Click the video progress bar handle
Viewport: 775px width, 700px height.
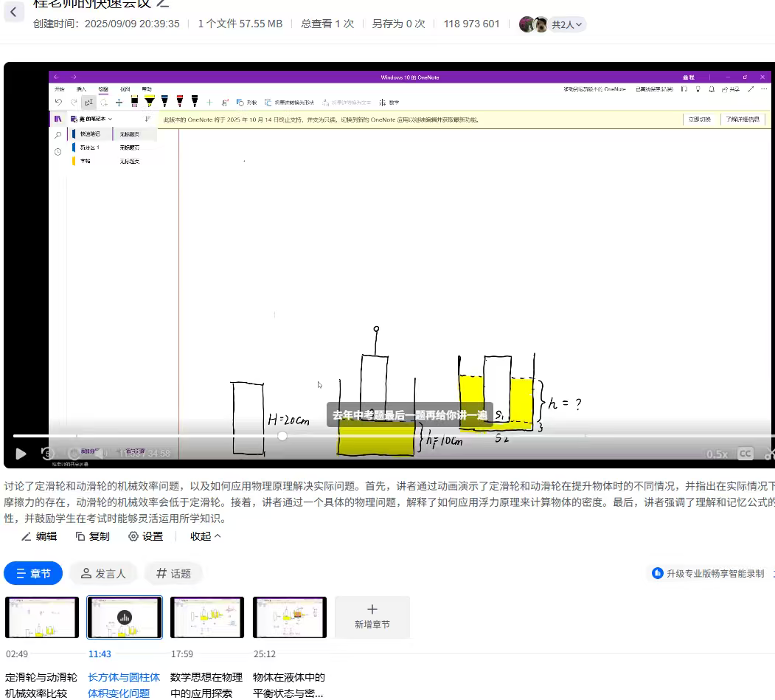[282, 435]
